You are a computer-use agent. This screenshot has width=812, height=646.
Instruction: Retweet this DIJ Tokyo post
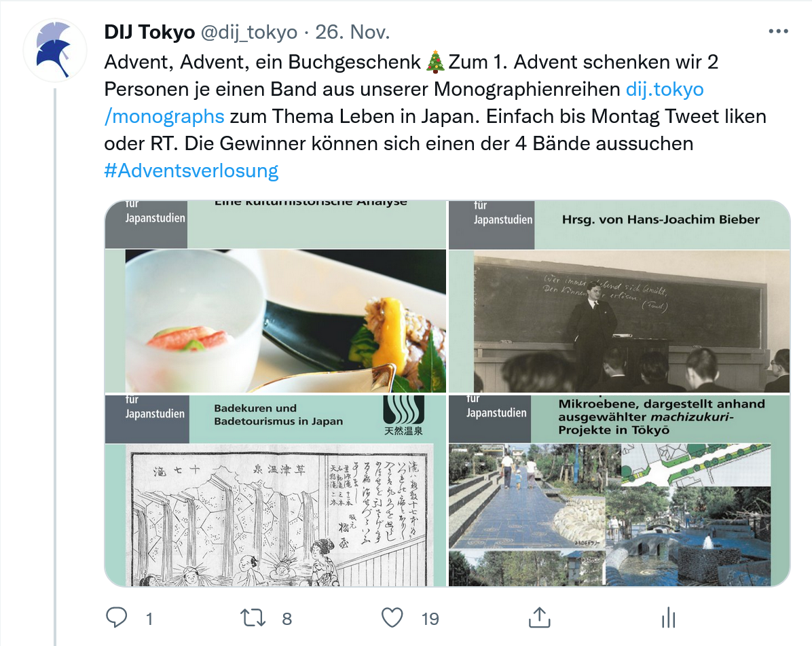point(253,617)
